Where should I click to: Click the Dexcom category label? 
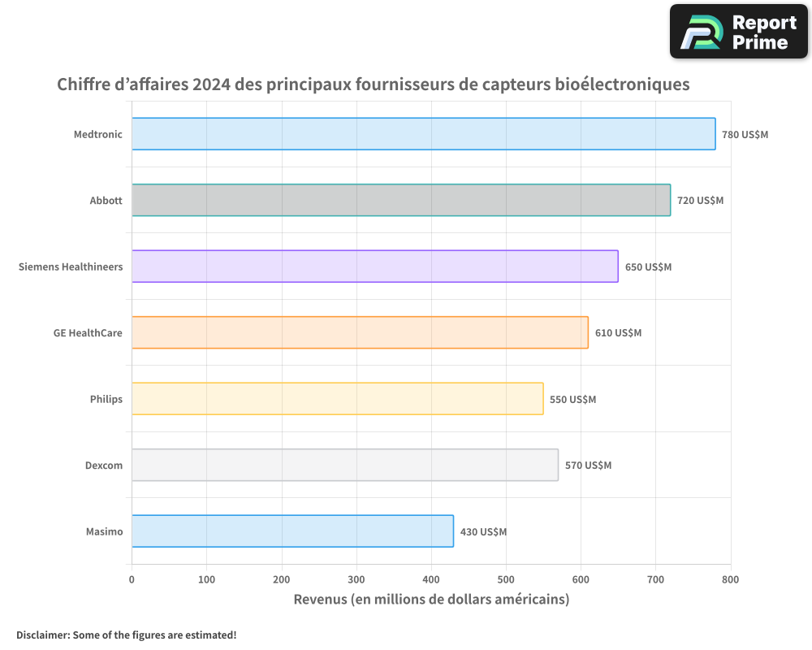pyautogui.click(x=104, y=466)
